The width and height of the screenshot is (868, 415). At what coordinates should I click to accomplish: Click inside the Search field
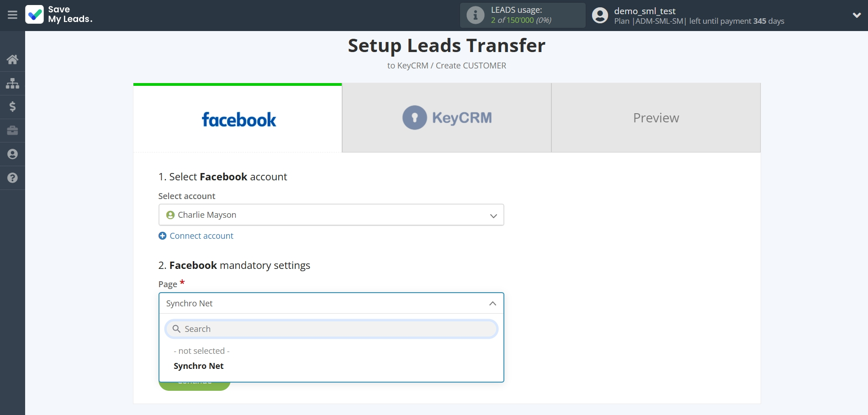331,329
